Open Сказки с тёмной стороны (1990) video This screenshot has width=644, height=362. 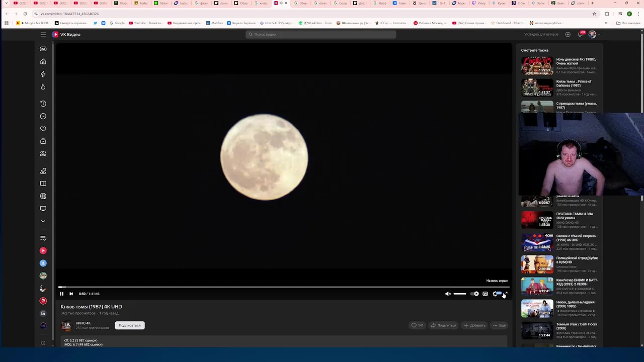pos(559,242)
